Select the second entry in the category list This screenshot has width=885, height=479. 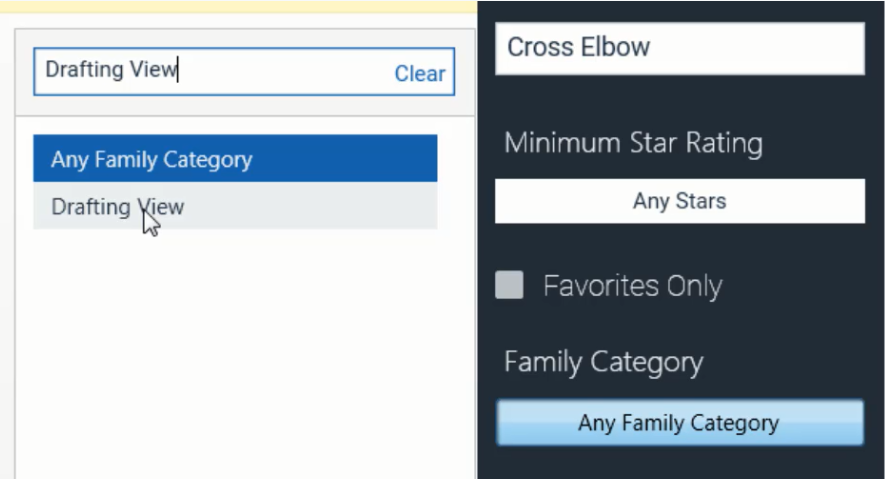pyautogui.click(x=235, y=207)
